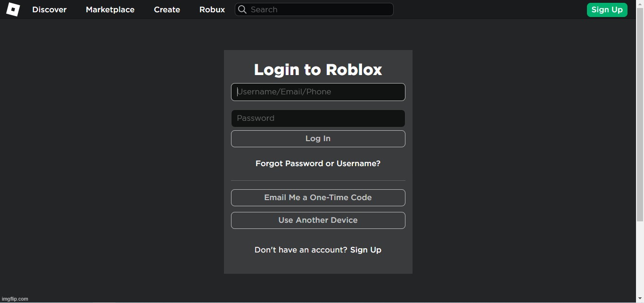Select Use Another Device option
The height and width of the screenshot is (303, 644).
click(x=318, y=220)
